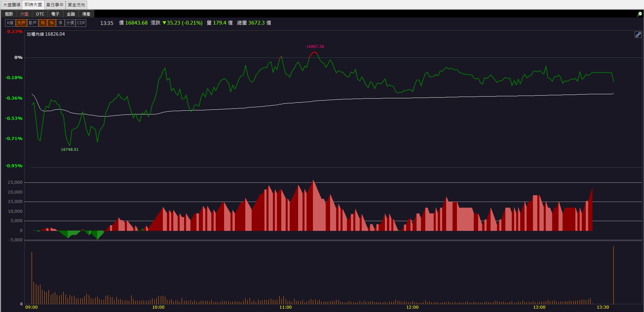
Task: Click the 16748.51 low price label
Action: pyautogui.click(x=70, y=149)
